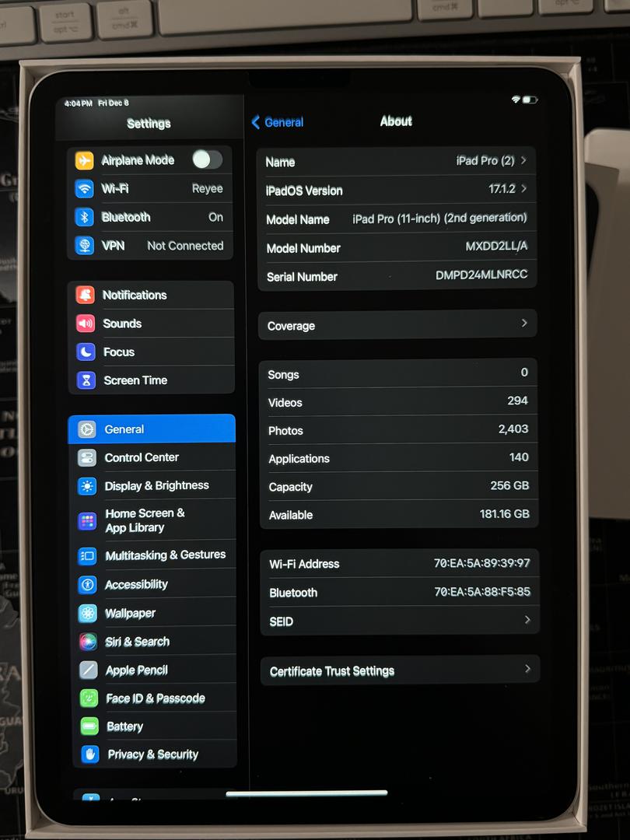Tap the Accessibility icon
630x840 pixels.
click(x=88, y=584)
